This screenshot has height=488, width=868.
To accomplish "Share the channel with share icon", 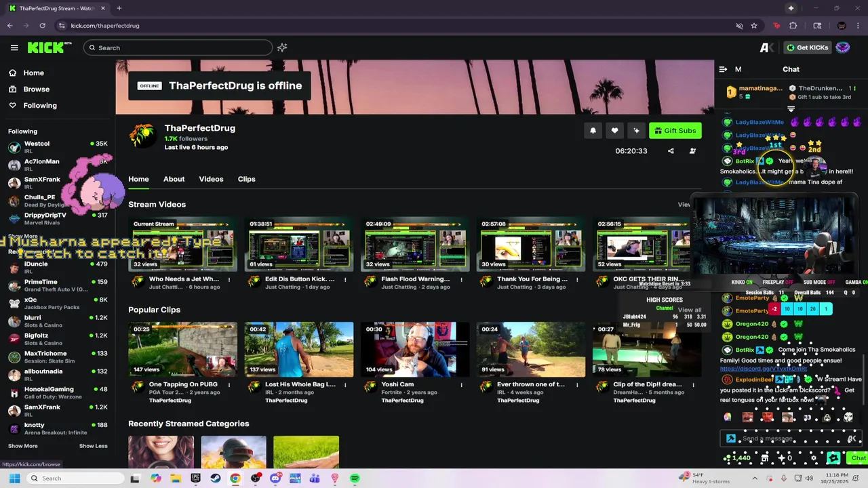I will tap(671, 151).
